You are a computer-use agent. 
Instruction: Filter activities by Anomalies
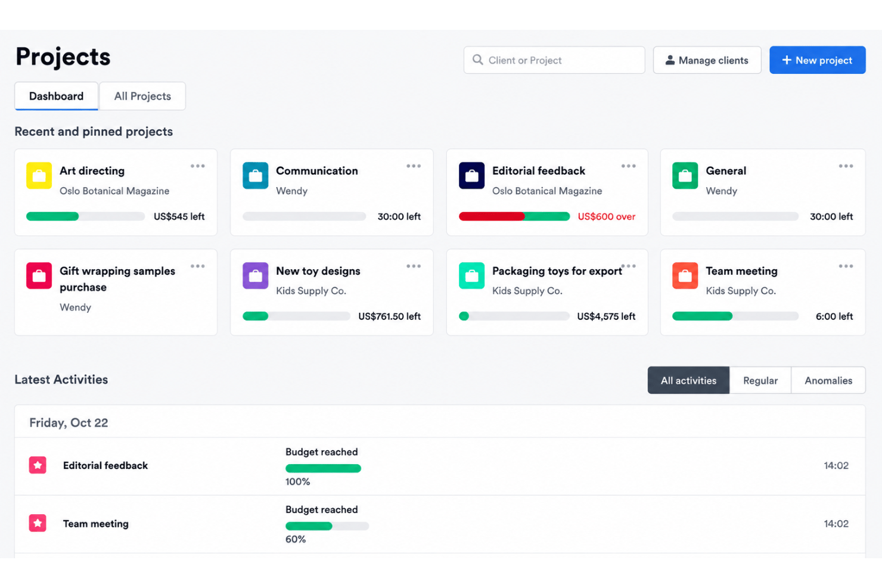(828, 380)
